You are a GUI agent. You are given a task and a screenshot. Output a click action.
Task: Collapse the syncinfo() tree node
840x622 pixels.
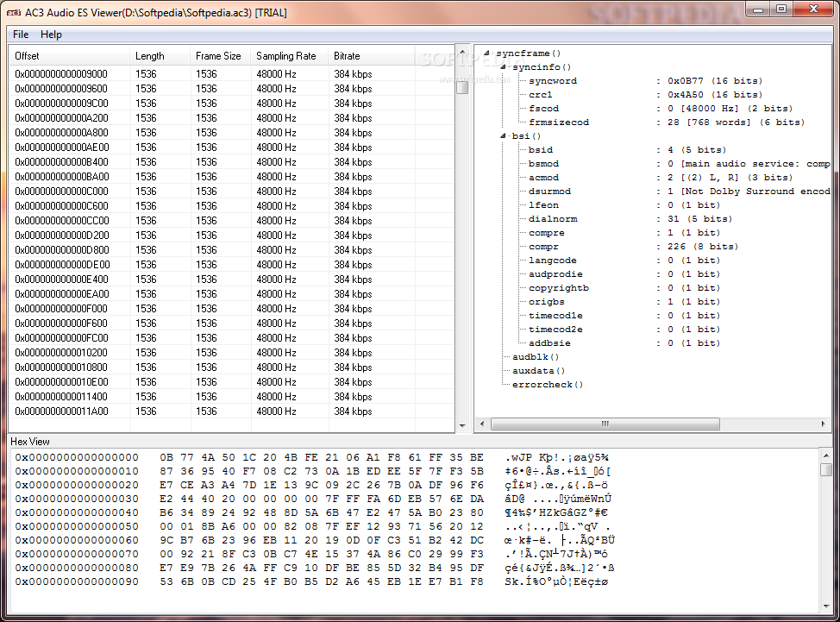(504, 67)
